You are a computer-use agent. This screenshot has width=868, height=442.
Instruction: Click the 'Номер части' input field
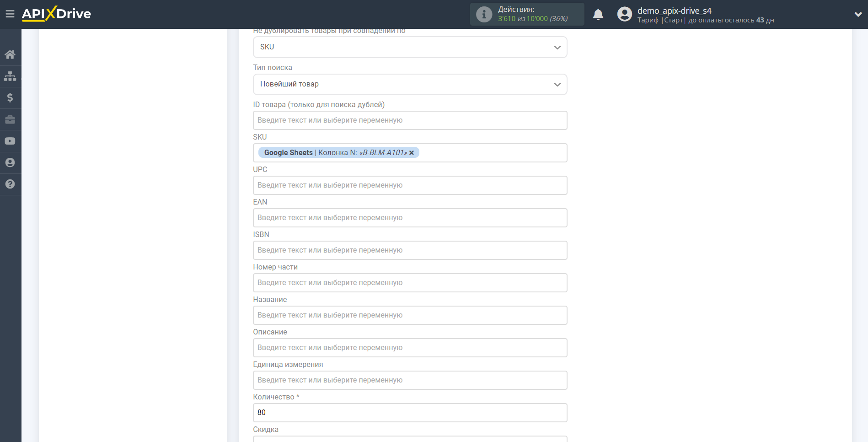coord(410,283)
